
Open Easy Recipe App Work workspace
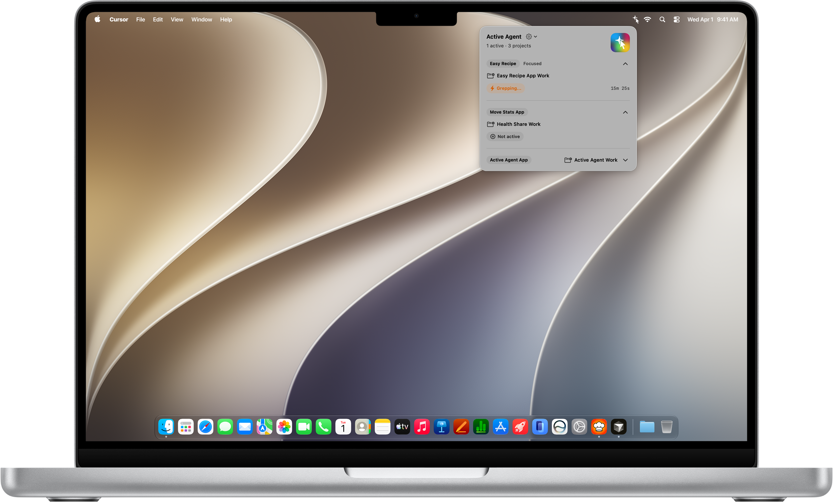(518, 76)
